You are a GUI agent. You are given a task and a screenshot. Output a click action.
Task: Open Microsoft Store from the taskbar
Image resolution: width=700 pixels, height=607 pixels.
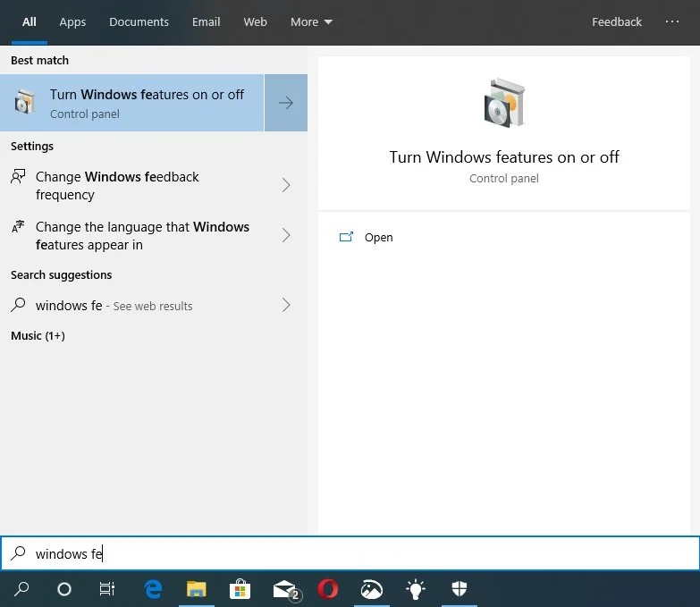240,589
